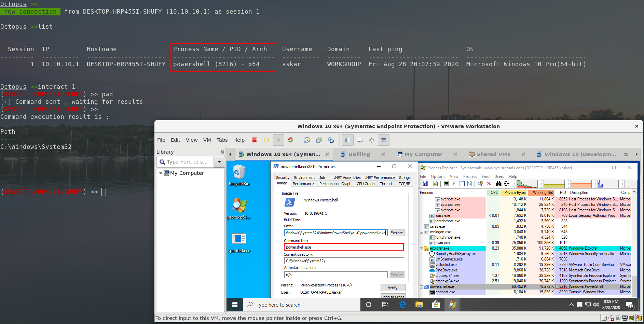Click the binoculars Find Handle icon
This screenshot has height=324, width=644.
pos(498,184)
